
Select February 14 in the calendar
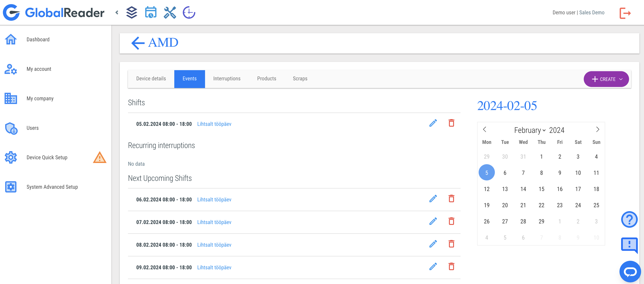pyautogui.click(x=523, y=189)
